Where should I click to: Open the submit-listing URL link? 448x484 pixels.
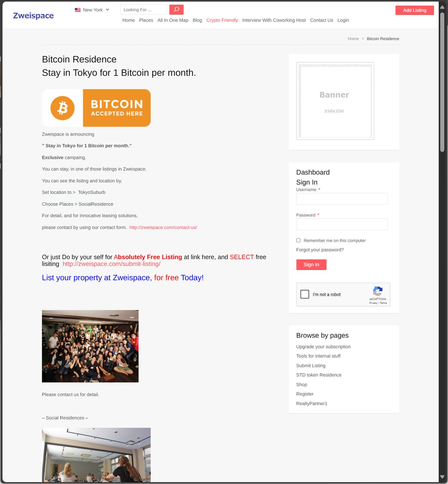pyautogui.click(x=112, y=264)
